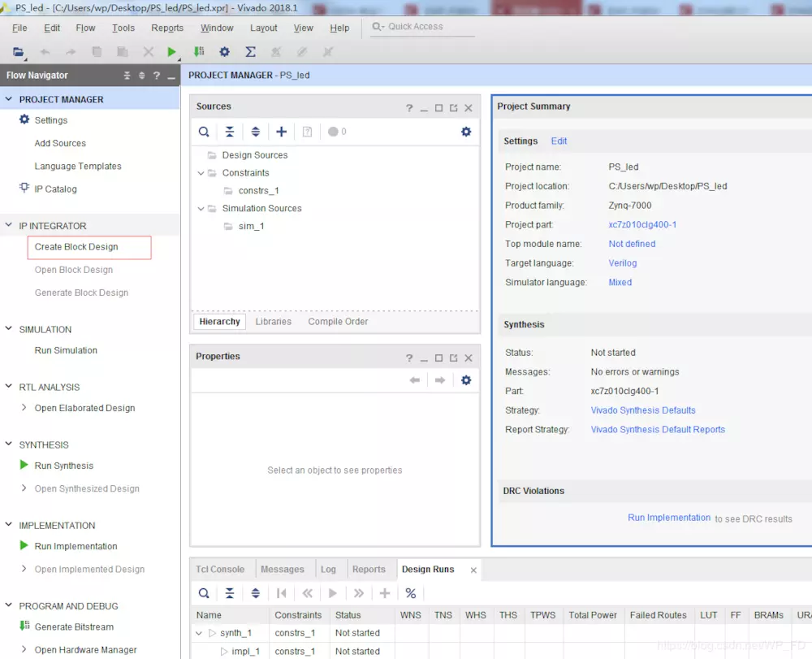Collapse all in Flow Navigator header
Viewport: 812px width, 659px height.
(127, 76)
